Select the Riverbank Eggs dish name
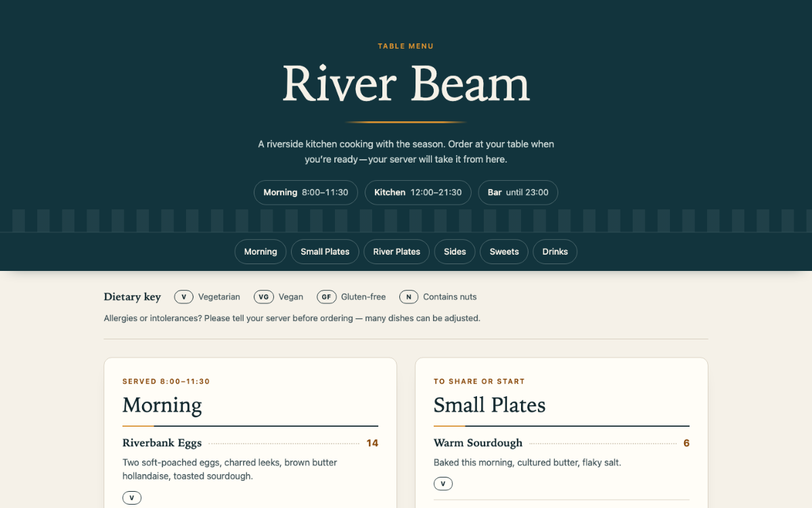Viewport: 812px width, 508px height. [162, 443]
